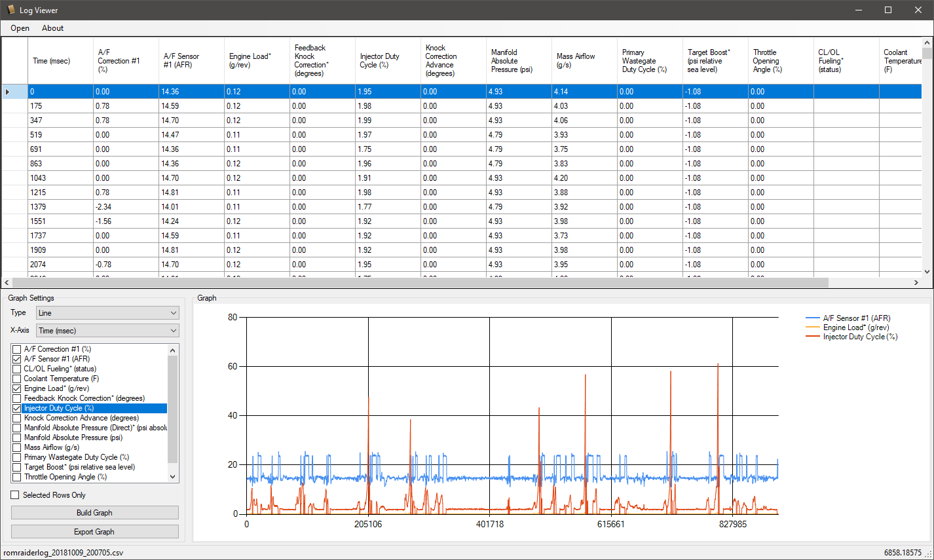Open the Open menu
The image size is (934, 560).
(20, 28)
